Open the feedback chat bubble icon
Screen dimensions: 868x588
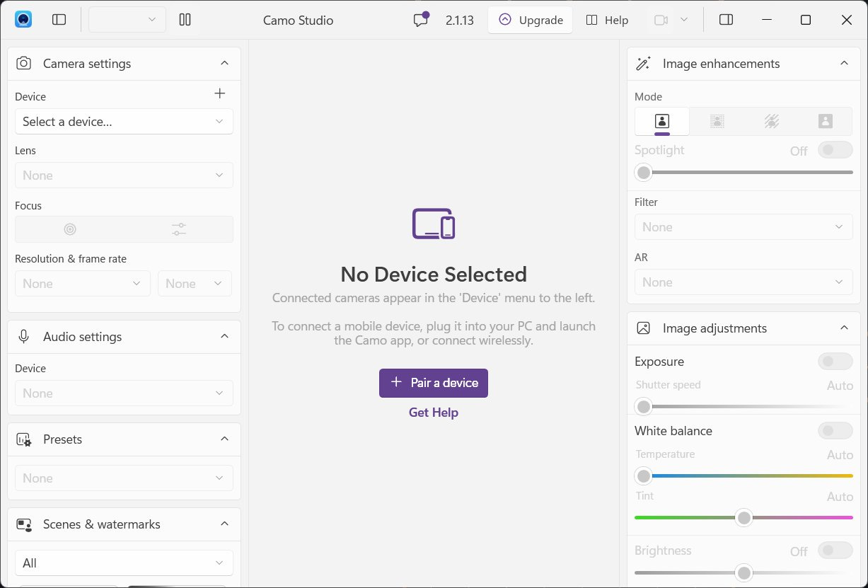(x=421, y=20)
